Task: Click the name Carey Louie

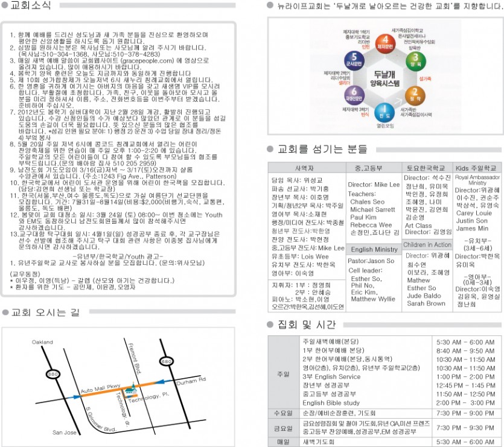Action: pyautogui.click(x=474, y=213)
